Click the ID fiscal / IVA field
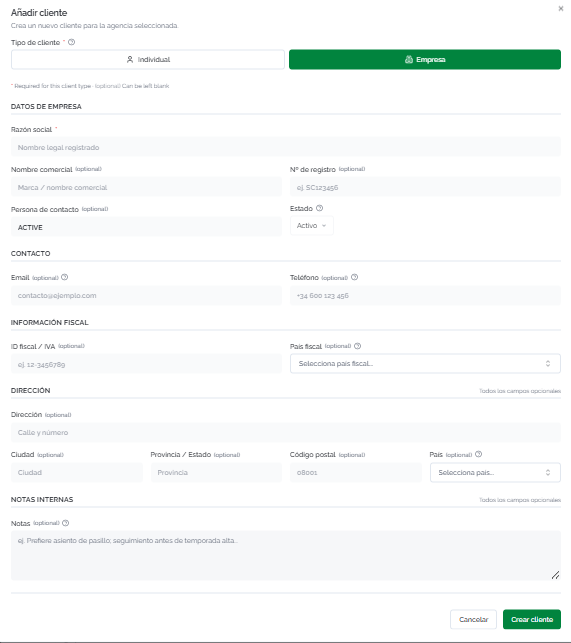The width and height of the screenshot is (571, 643). tap(146, 364)
